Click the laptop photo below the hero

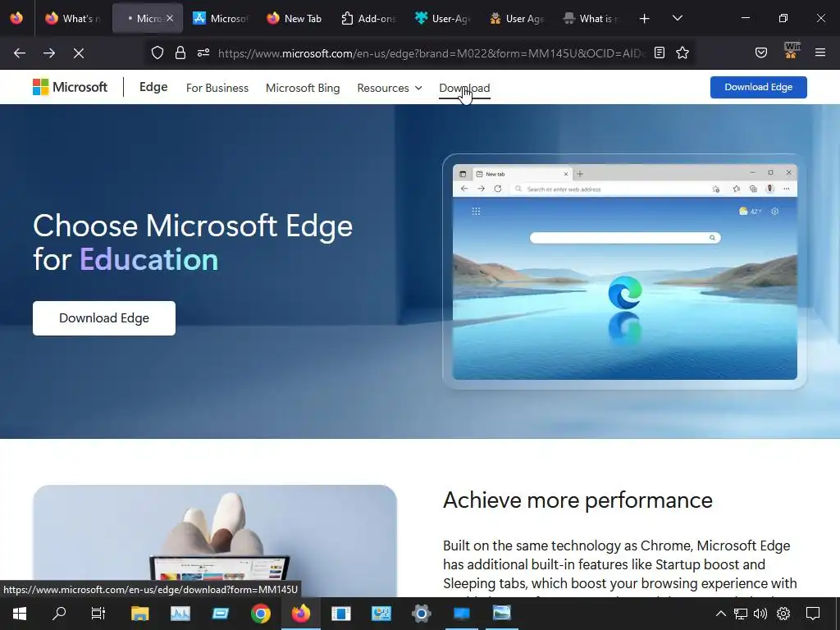(215, 541)
